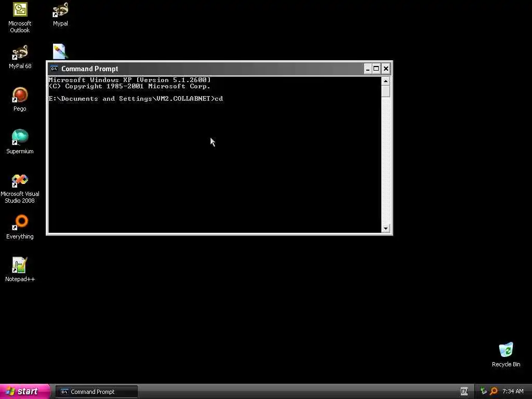Select the Pego desktop shortcut
The width and height of the screenshot is (532, 399).
tap(20, 99)
